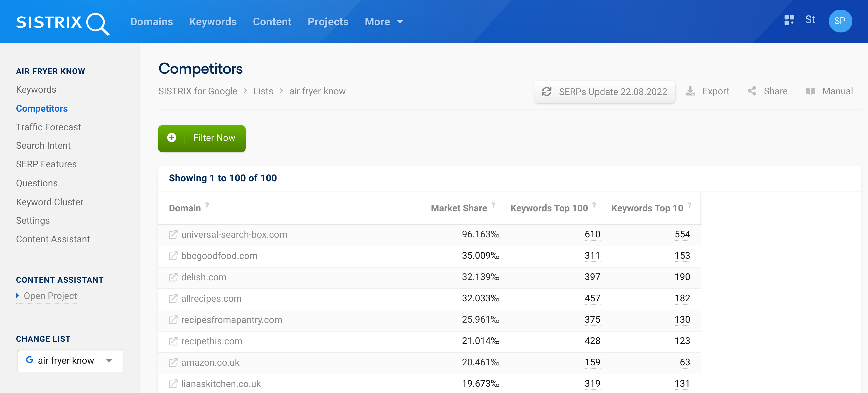The image size is (868, 393).
Task: Open external link icon for delish.com
Action: 173,277
